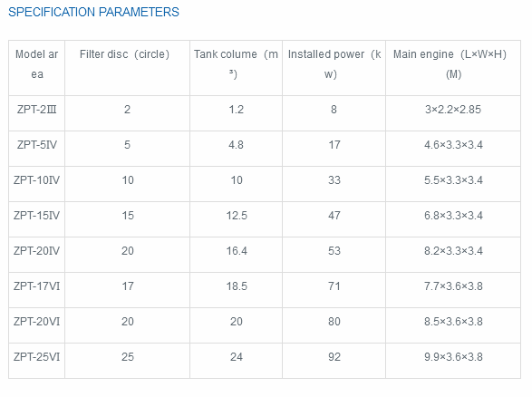Viewport: 532px width, 397px height.
Task: Click the SPECIFICATION PARAMETERS heading
Action: (93, 12)
